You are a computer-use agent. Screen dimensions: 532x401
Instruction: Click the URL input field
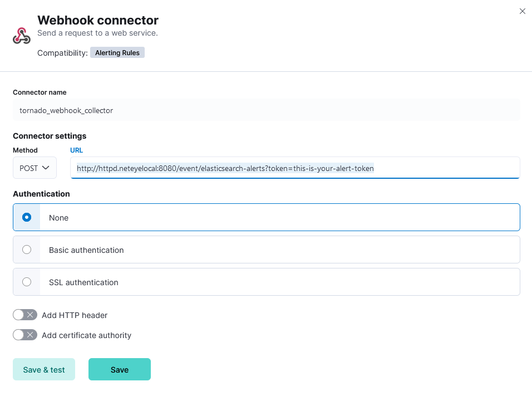click(x=295, y=168)
